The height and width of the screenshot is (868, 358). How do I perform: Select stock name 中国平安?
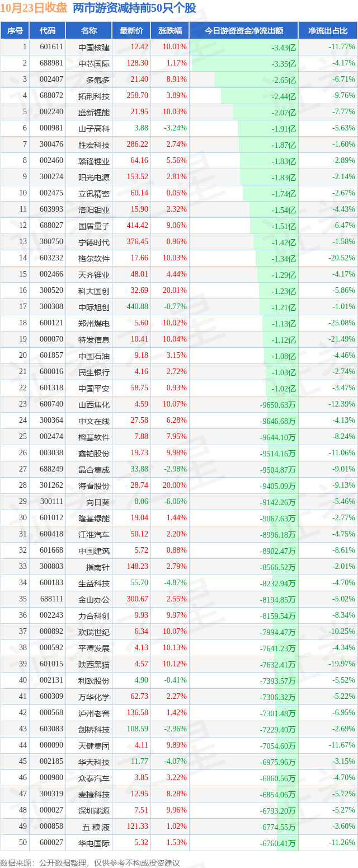click(x=94, y=388)
